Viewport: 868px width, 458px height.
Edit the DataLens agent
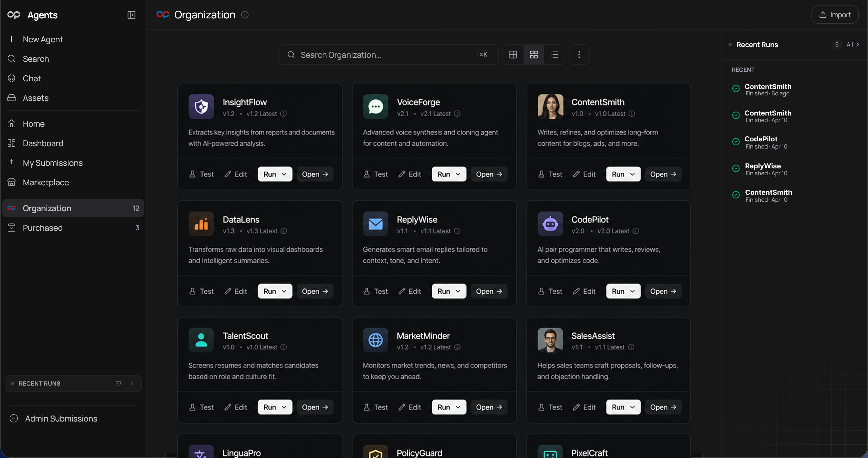[x=236, y=291]
